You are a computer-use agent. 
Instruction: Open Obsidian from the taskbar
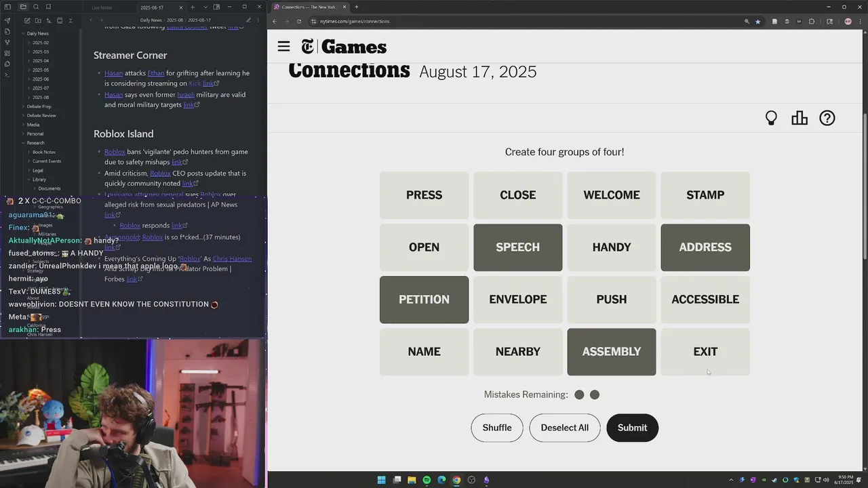[486, 480]
